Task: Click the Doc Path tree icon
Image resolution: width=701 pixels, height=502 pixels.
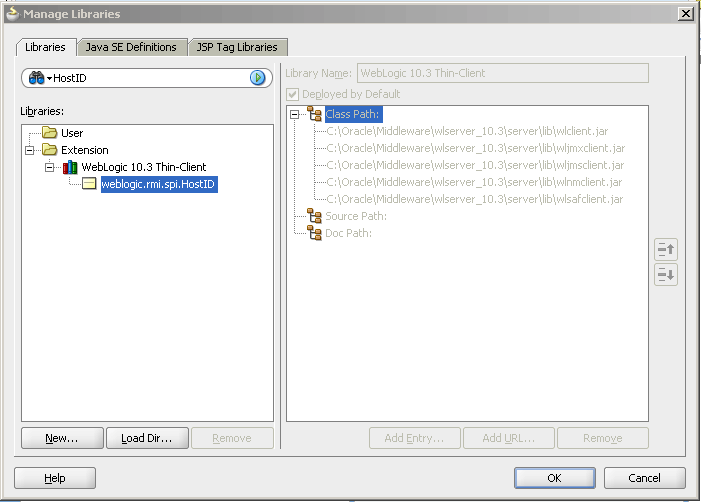Action: click(314, 233)
